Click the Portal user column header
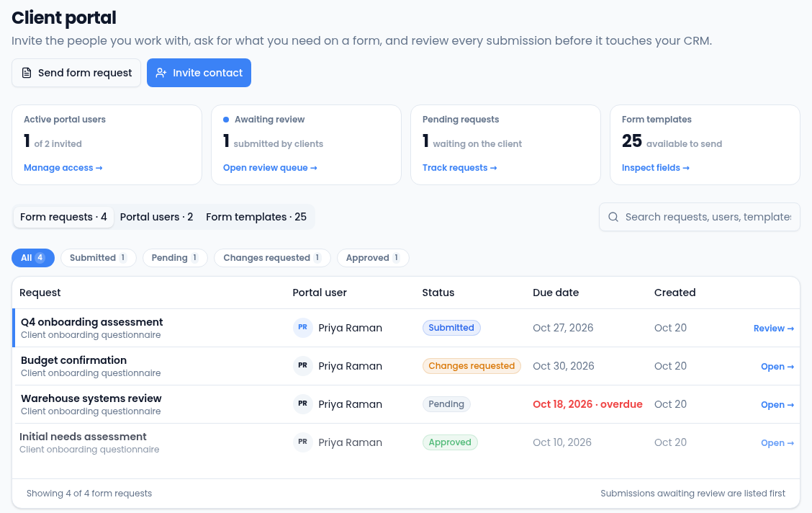The width and height of the screenshot is (812, 513). click(320, 293)
